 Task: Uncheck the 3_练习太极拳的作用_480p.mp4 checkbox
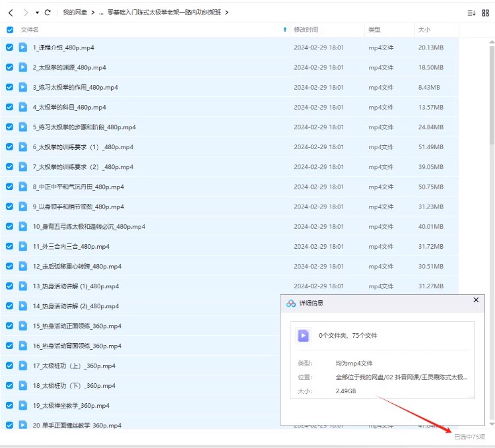click(9, 87)
